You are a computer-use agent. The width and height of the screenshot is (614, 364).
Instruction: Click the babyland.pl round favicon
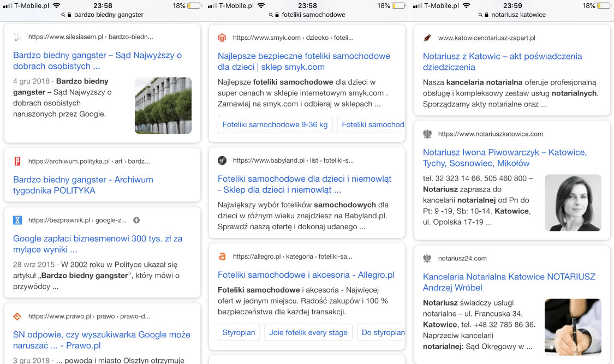222,160
